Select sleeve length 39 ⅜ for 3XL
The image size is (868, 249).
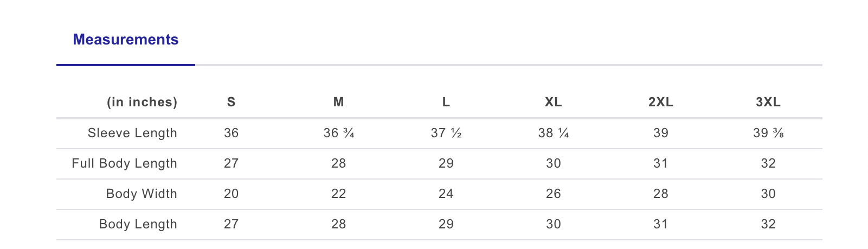pos(768,133)
